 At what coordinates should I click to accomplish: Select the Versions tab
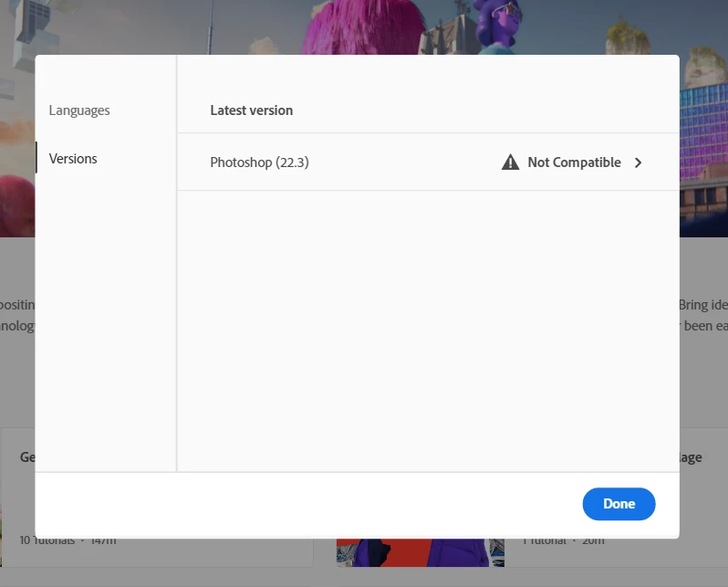click(73, 159)
